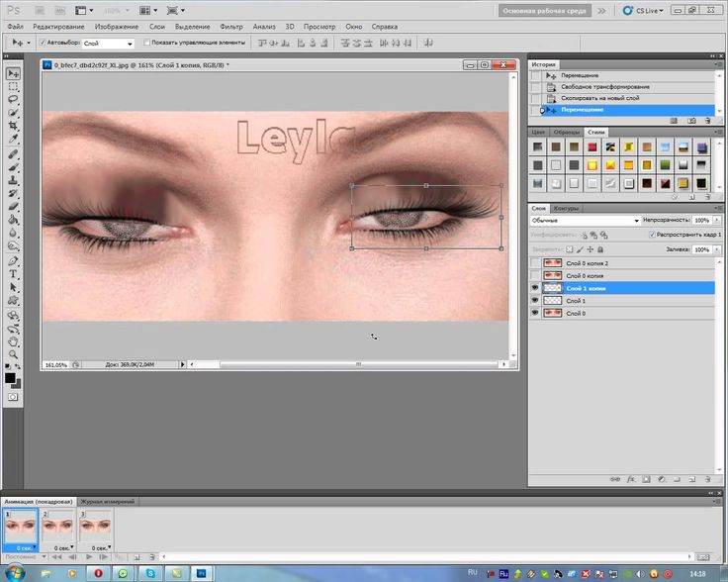Select the Lasso tool
The image size is (728, 582).
(x=13, y=99)
